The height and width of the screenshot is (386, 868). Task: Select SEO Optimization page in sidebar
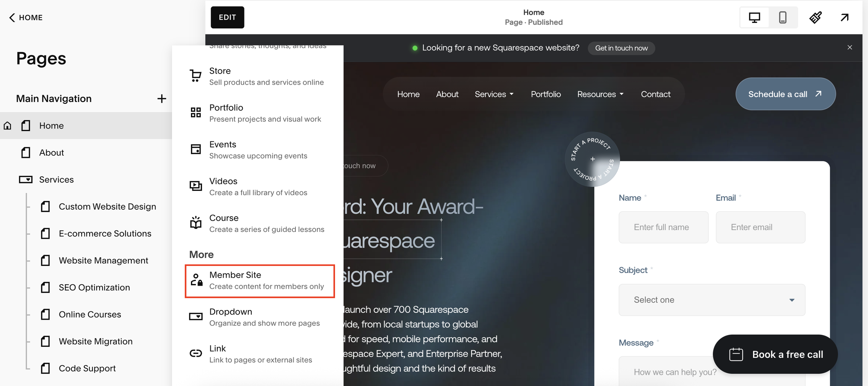point(94,287)
